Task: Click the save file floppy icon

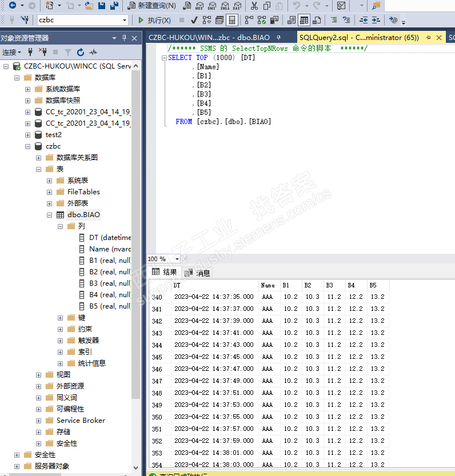Action: click(102, 6)
